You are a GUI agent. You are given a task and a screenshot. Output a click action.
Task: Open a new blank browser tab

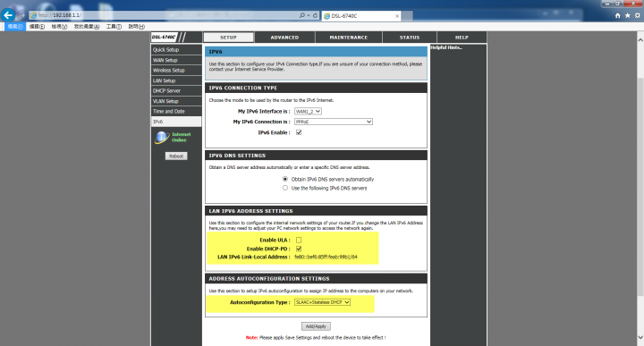point(407,16)
